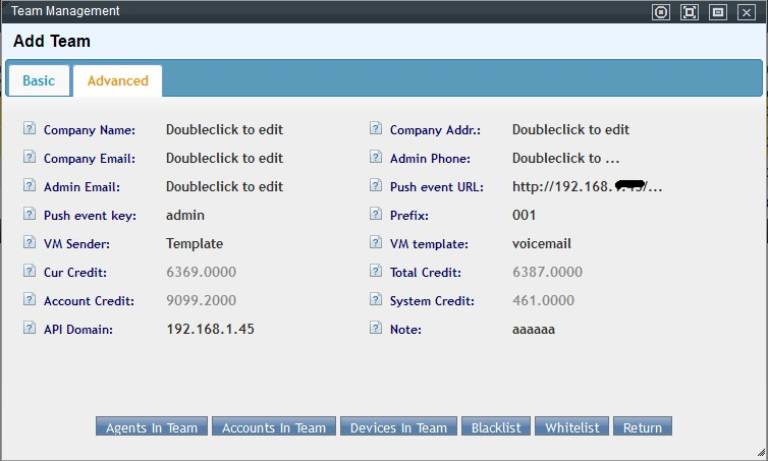Viewport: 768px width, 461px height.
Task: Click the API Domain value 192.168.1.45
Action: (210, 329)
